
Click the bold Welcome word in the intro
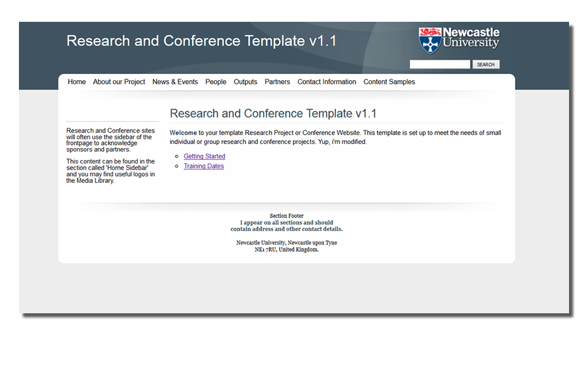tap(183, 133)
